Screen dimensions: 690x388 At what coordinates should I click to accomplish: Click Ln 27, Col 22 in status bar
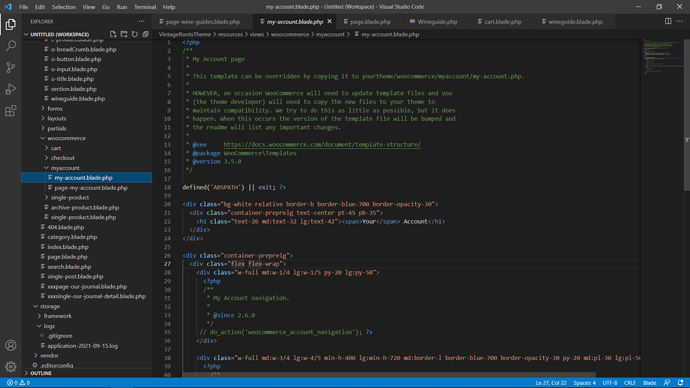[x=551, y=383]
